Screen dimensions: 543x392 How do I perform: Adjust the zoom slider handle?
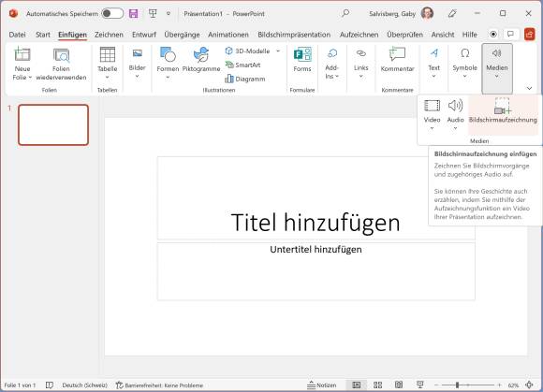[457, 385]
